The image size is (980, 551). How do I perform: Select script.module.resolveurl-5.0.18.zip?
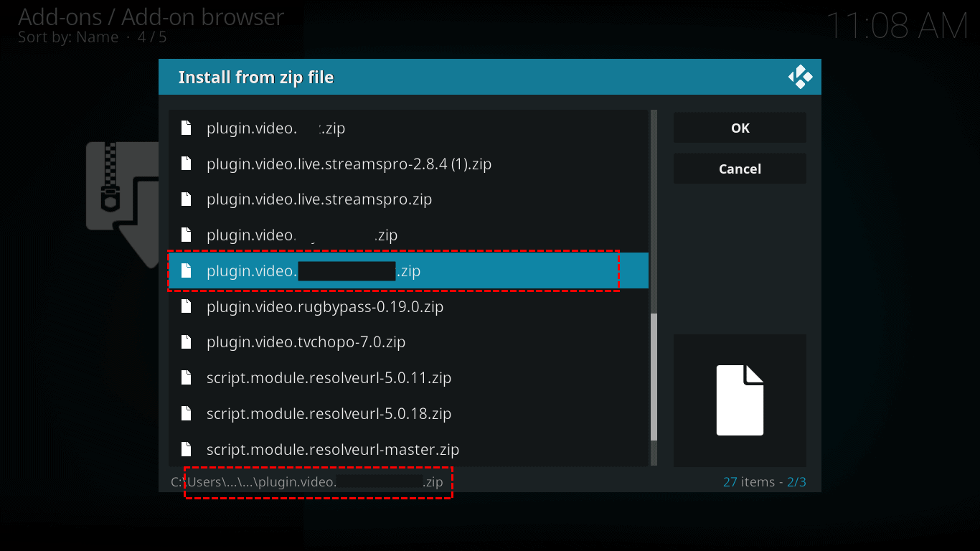[x=329, y=414]
